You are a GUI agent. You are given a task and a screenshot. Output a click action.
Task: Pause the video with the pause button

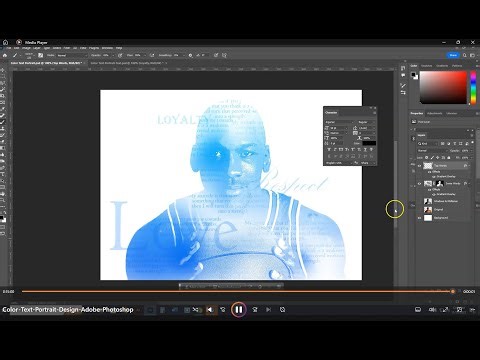239,310
